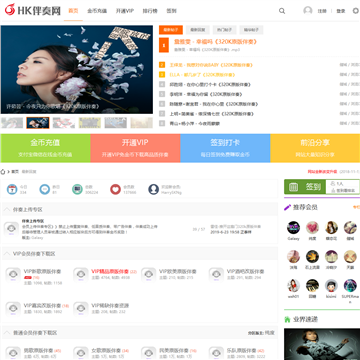Open the VIP欧美原版伴奏 forum link
360x360 pixels.
[x=178, y=271]
